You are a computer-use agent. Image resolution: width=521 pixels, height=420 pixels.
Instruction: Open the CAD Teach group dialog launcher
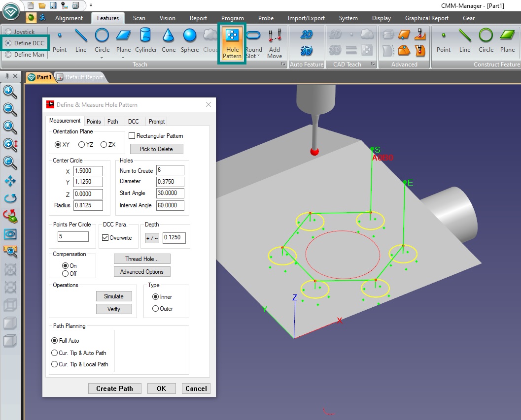pos(373,64)
